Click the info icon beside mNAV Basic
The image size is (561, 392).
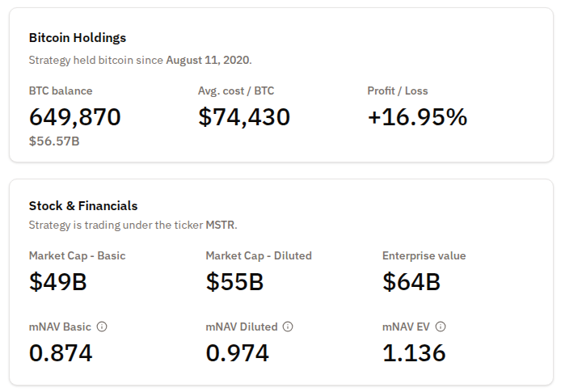coord(102,327)
